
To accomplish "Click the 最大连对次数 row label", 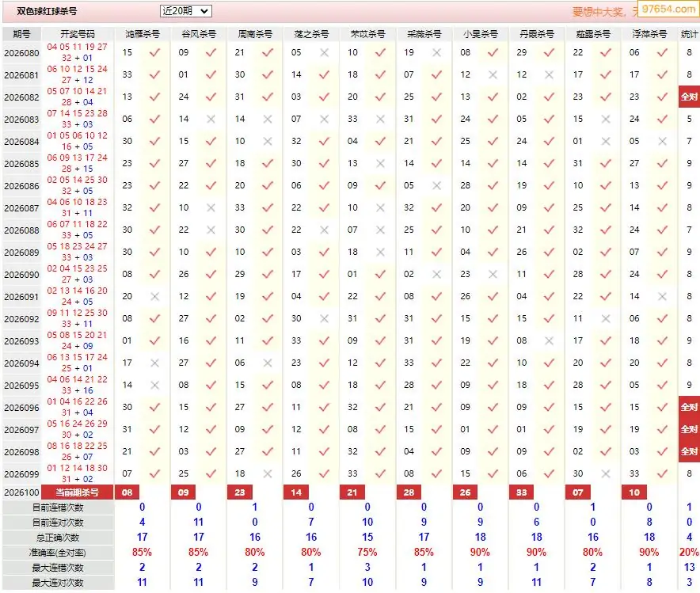I will pos(58,583).
